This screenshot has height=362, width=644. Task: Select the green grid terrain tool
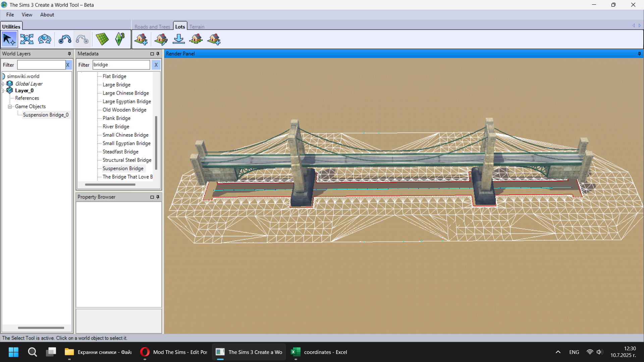(x=102, y=39)
